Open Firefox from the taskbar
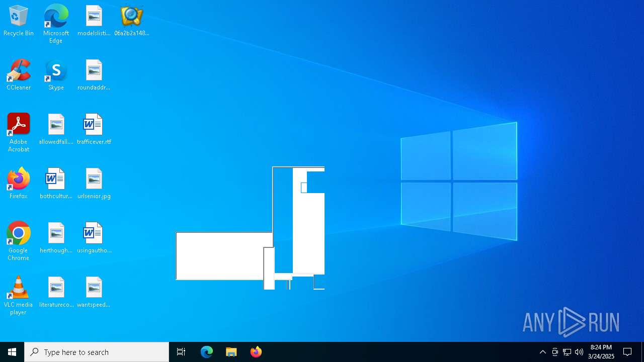The image size is (644, 362). [256, 352]
